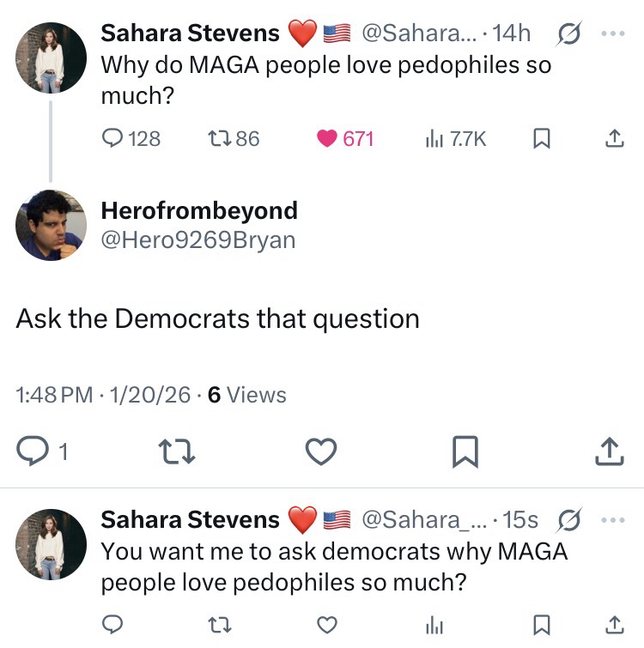
Task: Share Herofrombeyond's tweet
Action: click(x=608, y=450)
